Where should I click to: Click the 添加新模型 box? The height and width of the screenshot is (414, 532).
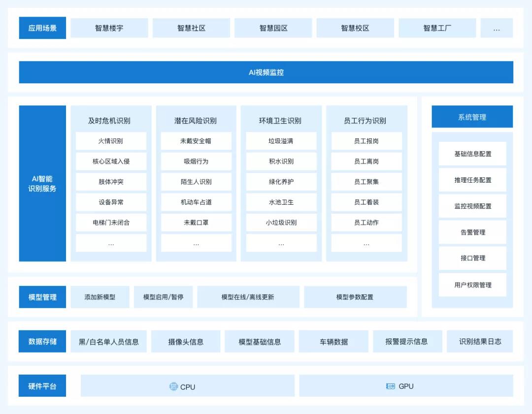pyautogui.click(x=100, y=297)
